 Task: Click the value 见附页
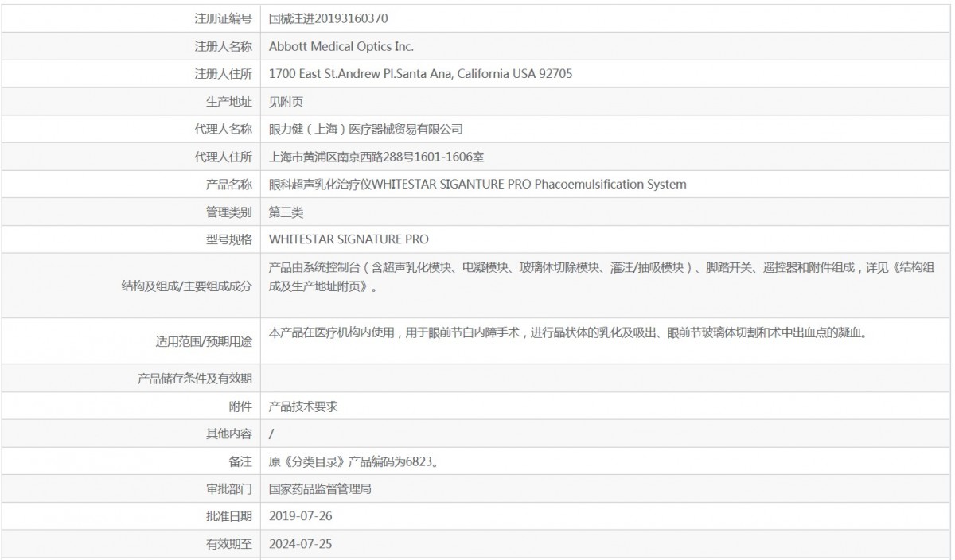point(286,102)
